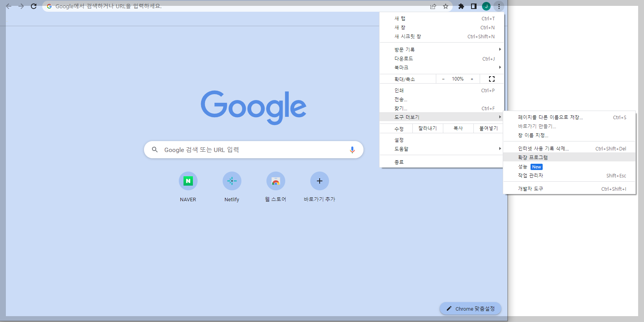Click the browser forward arrow
This screenshot has height=322, width=644.
(21, 6)
